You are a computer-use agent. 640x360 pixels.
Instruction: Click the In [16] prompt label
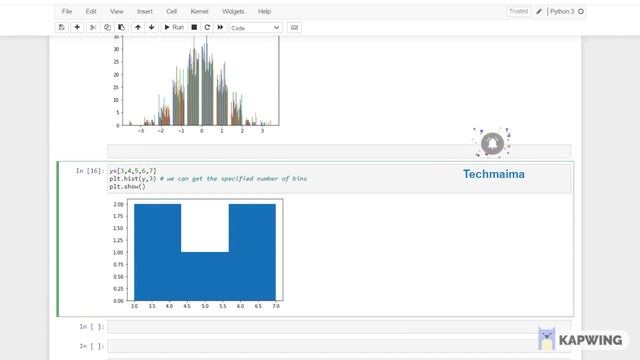(x=90, y=171)
